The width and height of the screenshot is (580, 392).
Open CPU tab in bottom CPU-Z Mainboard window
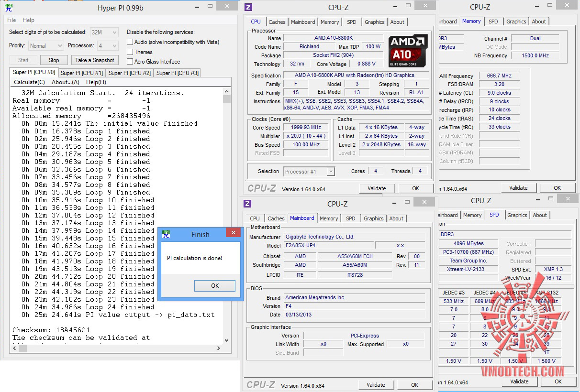pos(255,218)
